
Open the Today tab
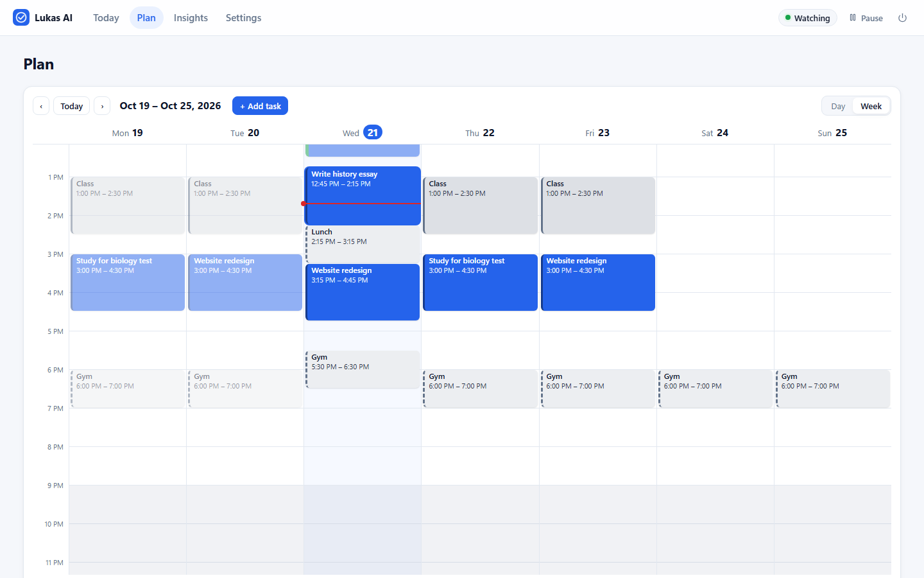click(106, 18)
